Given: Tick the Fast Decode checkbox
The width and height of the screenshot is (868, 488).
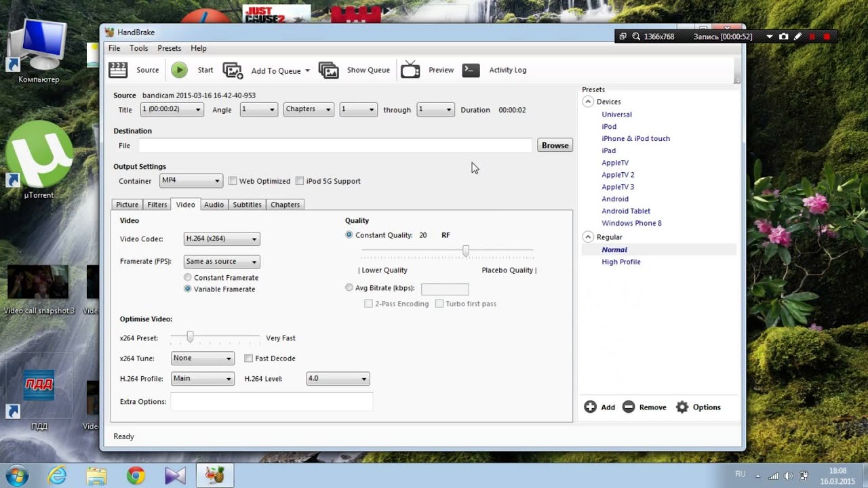Looking at the screenshot, I should click(x=249, y=359).
